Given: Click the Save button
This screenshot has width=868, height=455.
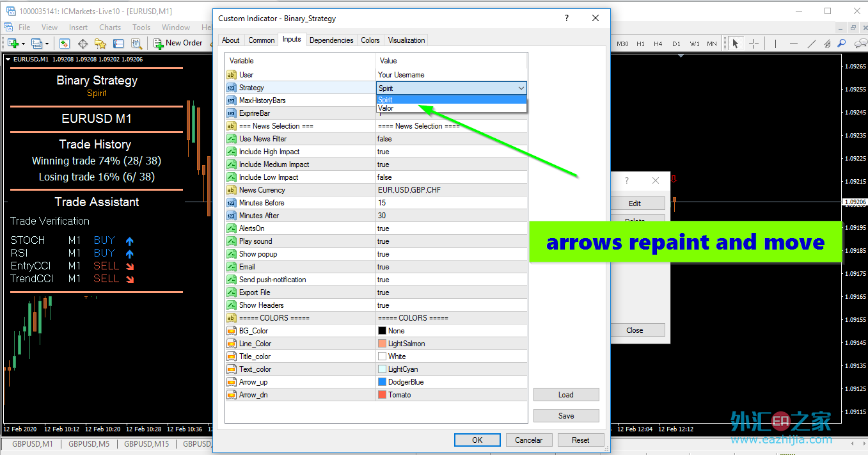Looking at the screenshot, I should coord(566,416).
